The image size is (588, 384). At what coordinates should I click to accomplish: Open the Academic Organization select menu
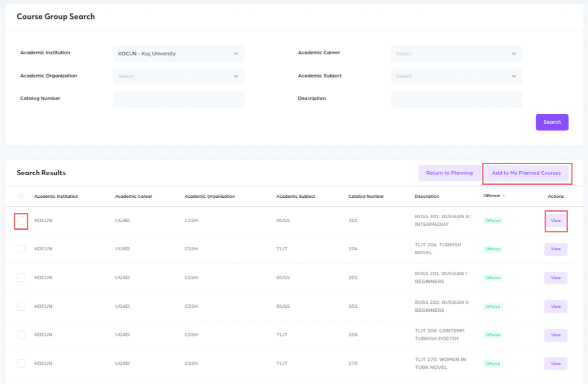pyautogui.click(x=178, y=76)
